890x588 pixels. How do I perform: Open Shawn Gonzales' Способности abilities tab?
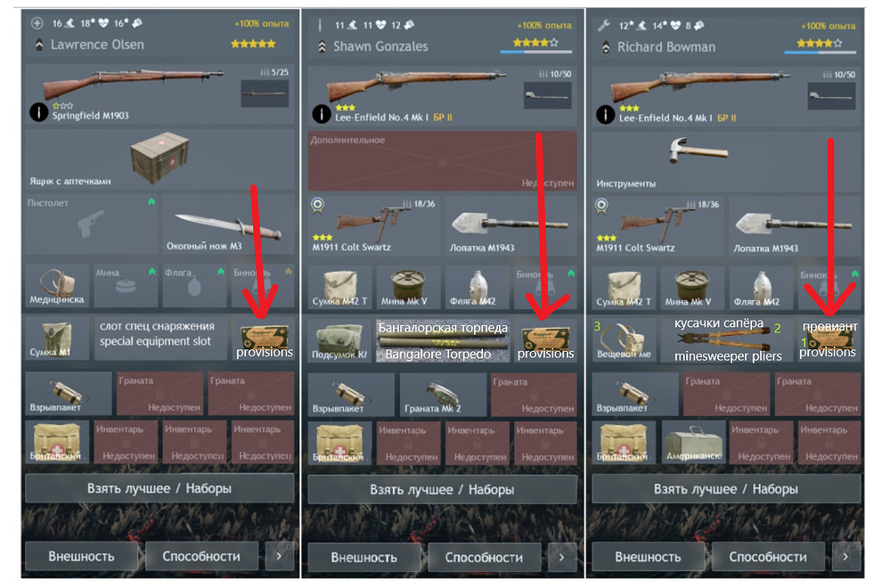[484, 558]
